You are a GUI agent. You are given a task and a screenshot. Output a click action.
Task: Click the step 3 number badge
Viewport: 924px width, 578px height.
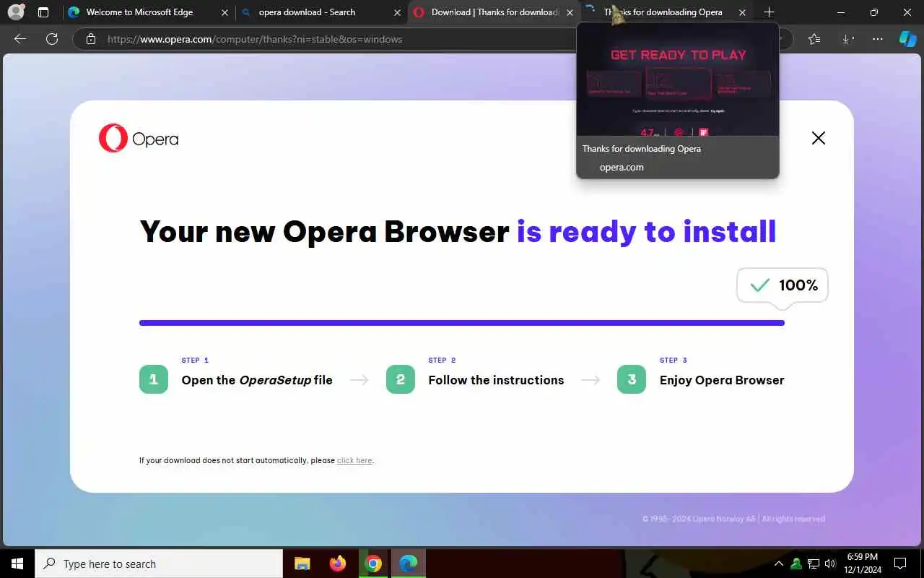632,379
